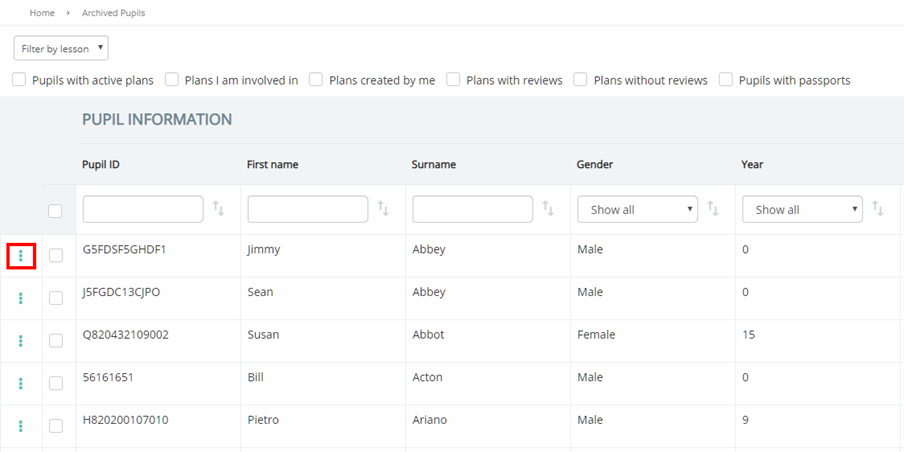Open the Filter by lesson dropdown
The height and width of the screenshot is (452, 904).
click(x=61, y=48)
